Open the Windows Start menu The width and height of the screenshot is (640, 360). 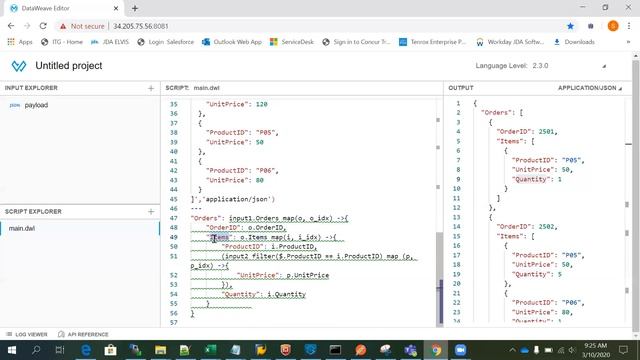[12, 350]
